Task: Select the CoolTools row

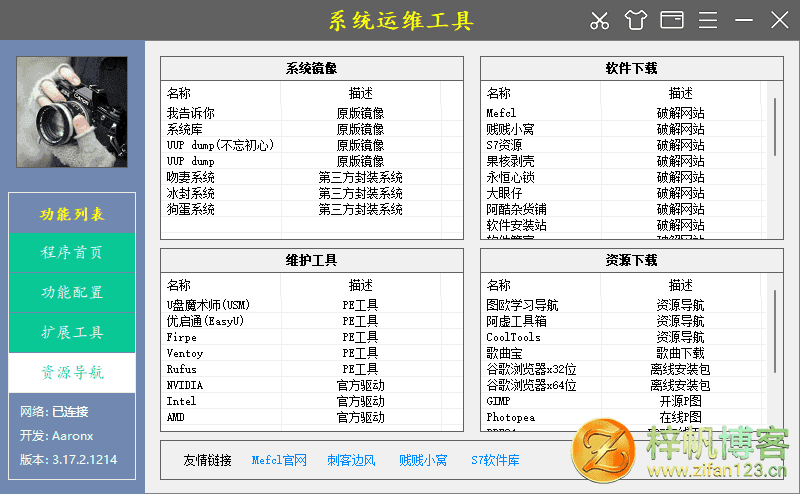Action: click(621, 337)
